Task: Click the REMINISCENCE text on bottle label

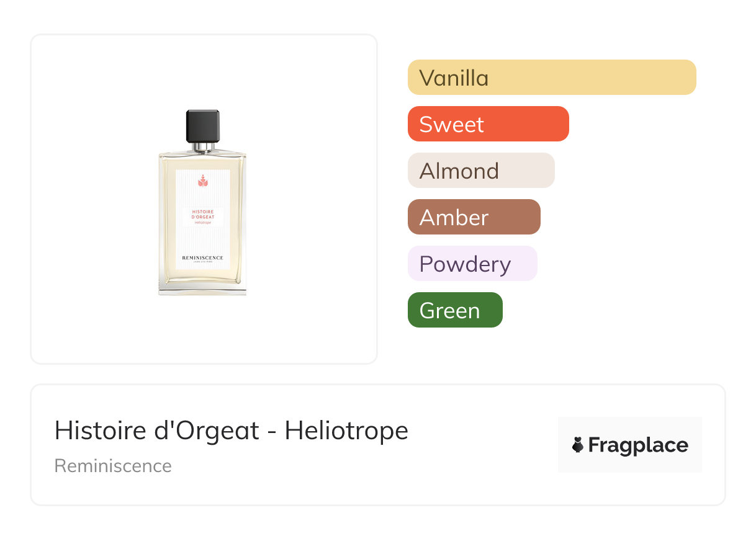Action: (x=202, y=257)
